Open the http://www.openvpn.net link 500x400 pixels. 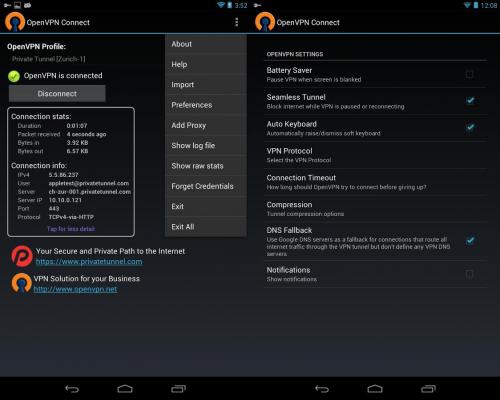click(75, 289)
